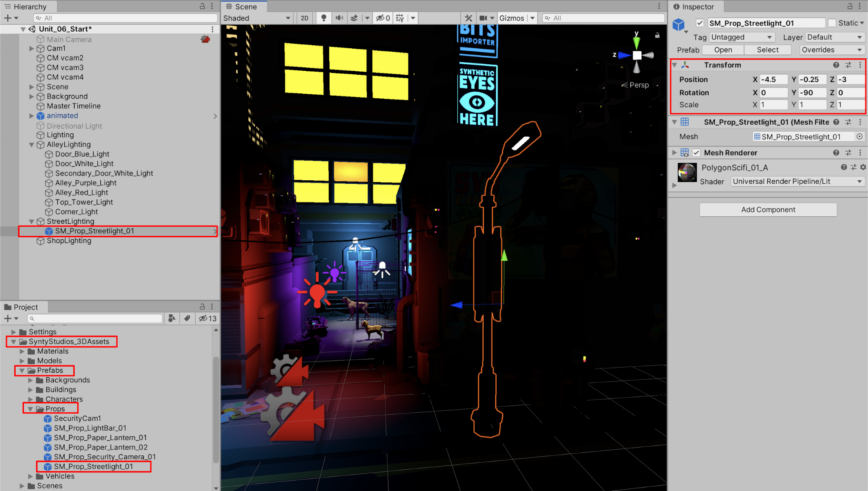Viewport: 868px width, 491px height.
Task: Toggle scene grid visibility icon
Action: [400, 18]
